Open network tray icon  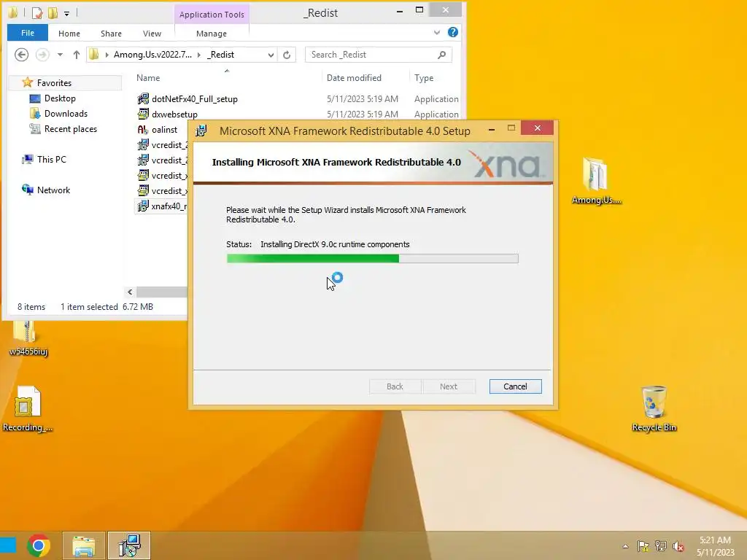click(x=661, y=546)
